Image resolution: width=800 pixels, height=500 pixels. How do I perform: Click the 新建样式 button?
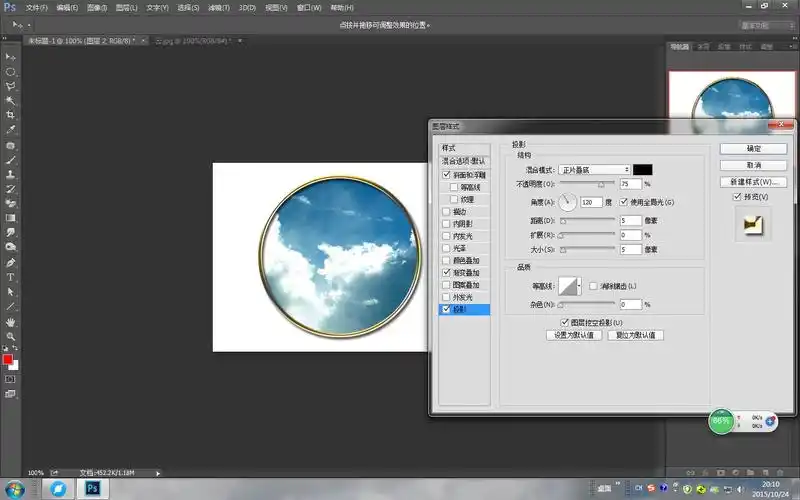click(753, 182)
